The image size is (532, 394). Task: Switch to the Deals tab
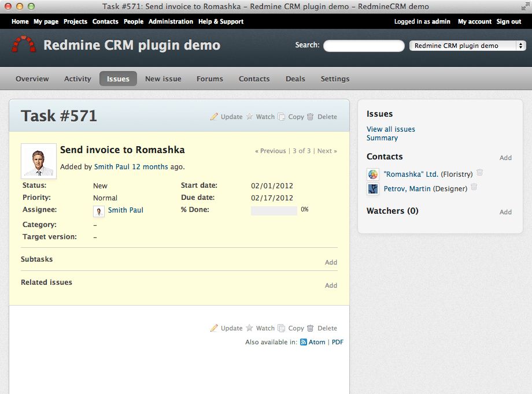tap(295, 79)
